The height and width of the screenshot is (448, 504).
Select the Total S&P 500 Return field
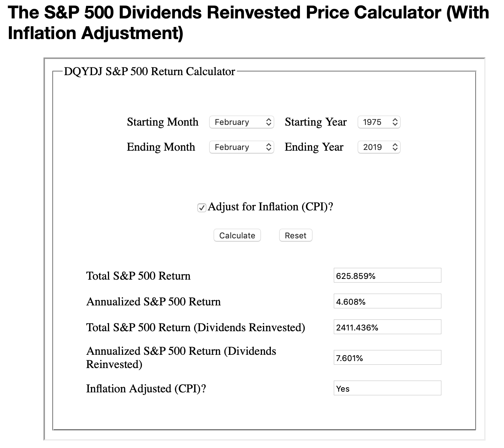(387, 275)
